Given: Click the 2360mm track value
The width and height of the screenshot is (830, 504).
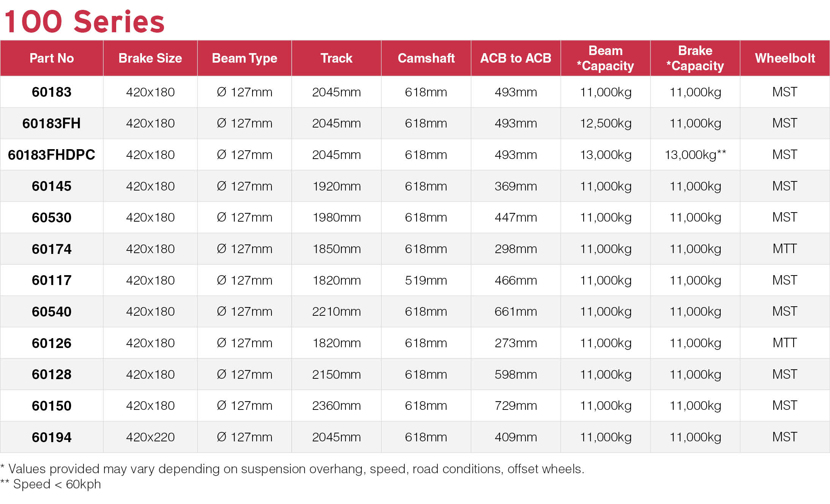Looking at the screenshot, I should [x=336, y=406].
